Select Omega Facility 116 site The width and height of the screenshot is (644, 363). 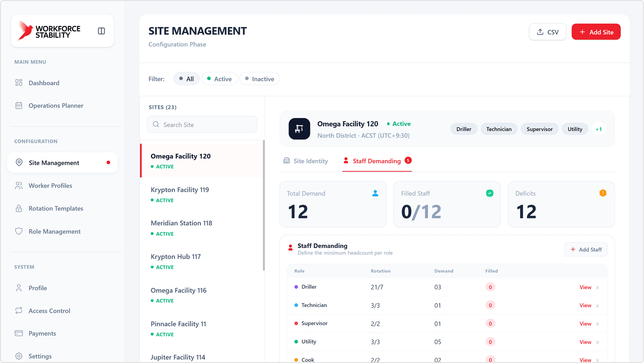[x=201, y=295]
